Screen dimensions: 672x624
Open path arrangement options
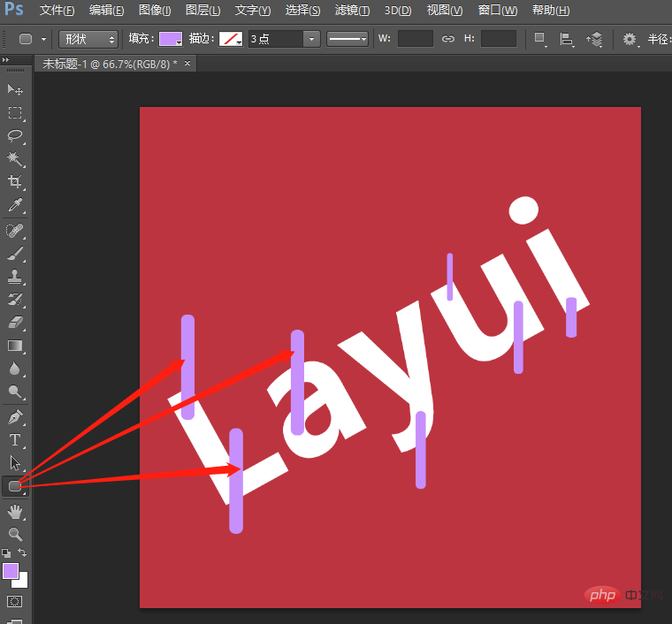click(x=594, y=40)
